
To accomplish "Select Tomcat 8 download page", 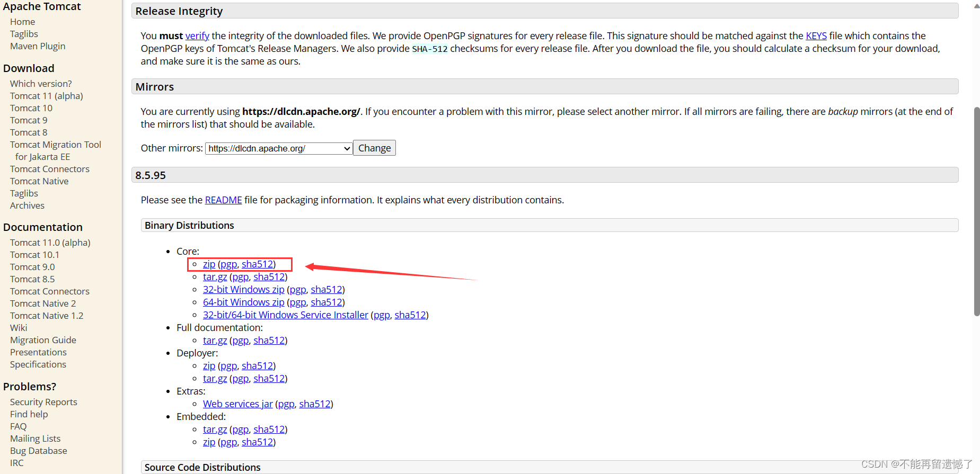I will pyautogui.click(x=29, y=132).
